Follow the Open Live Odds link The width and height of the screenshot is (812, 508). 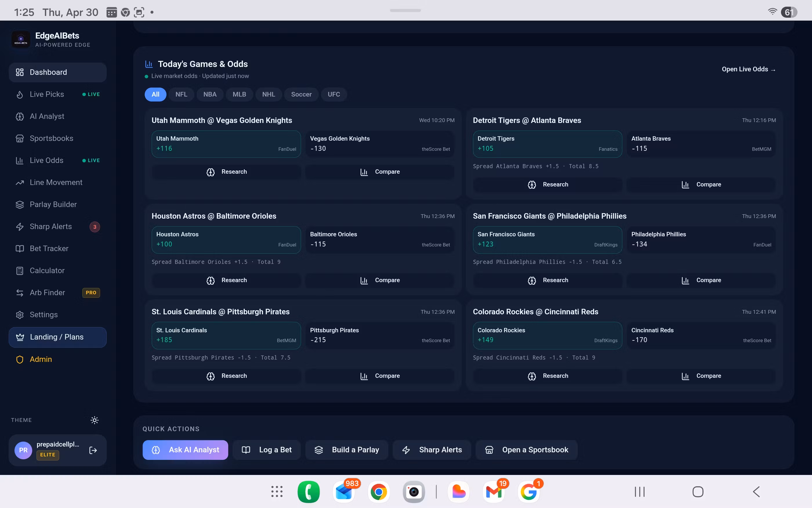point(749,69)
